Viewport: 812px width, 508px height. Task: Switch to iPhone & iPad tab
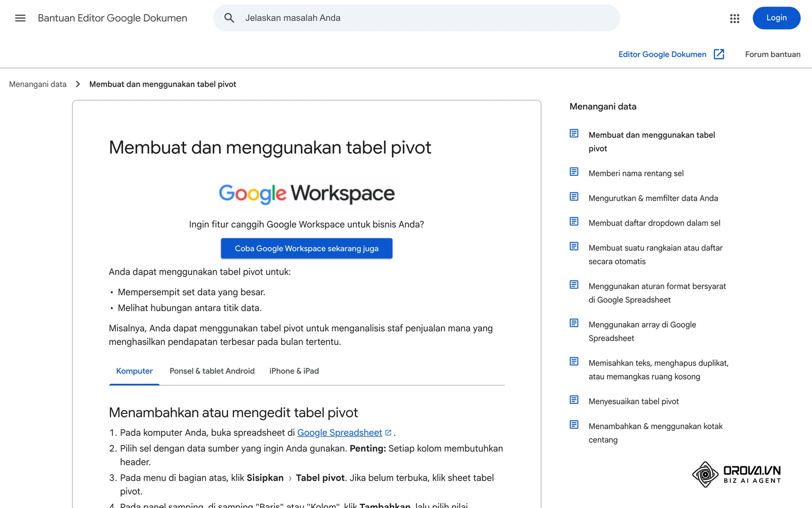coord(294,371)
